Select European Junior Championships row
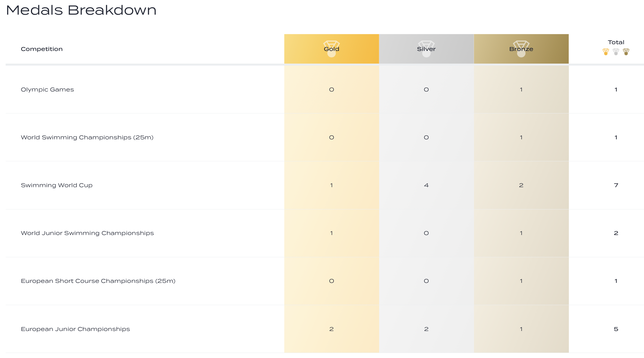This screenshot has height=358, width=644. 75,329
